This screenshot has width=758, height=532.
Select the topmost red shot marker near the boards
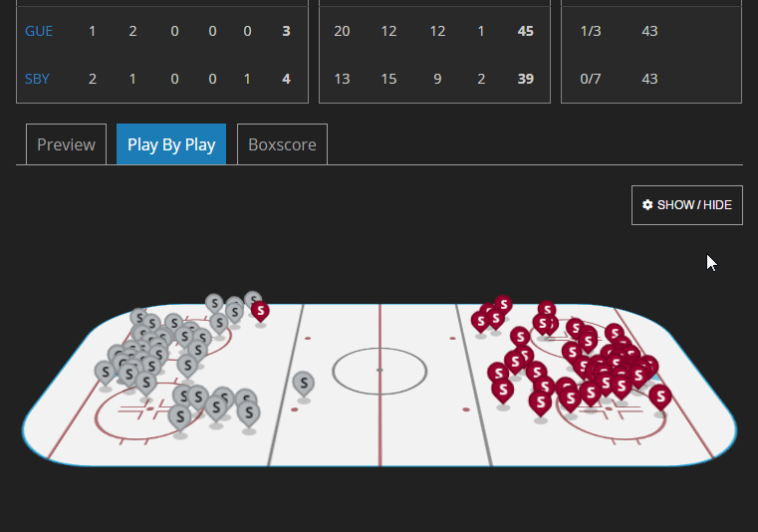tap(503, 305)
